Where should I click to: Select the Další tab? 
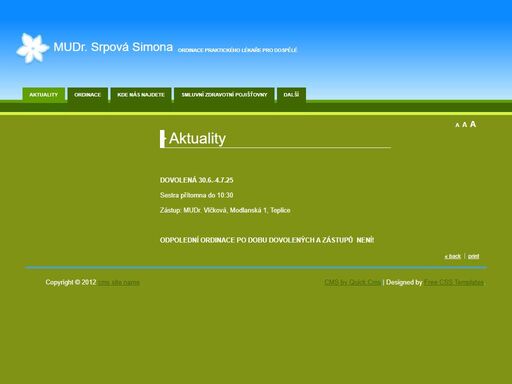(291, 95)
